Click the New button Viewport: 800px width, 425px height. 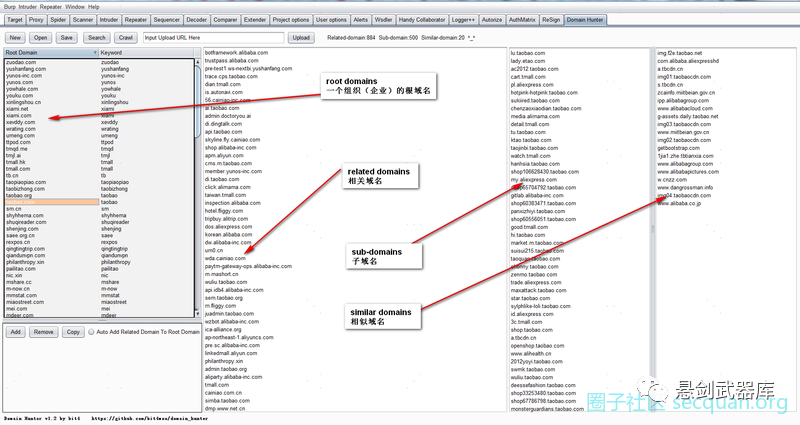click(15, 38)
